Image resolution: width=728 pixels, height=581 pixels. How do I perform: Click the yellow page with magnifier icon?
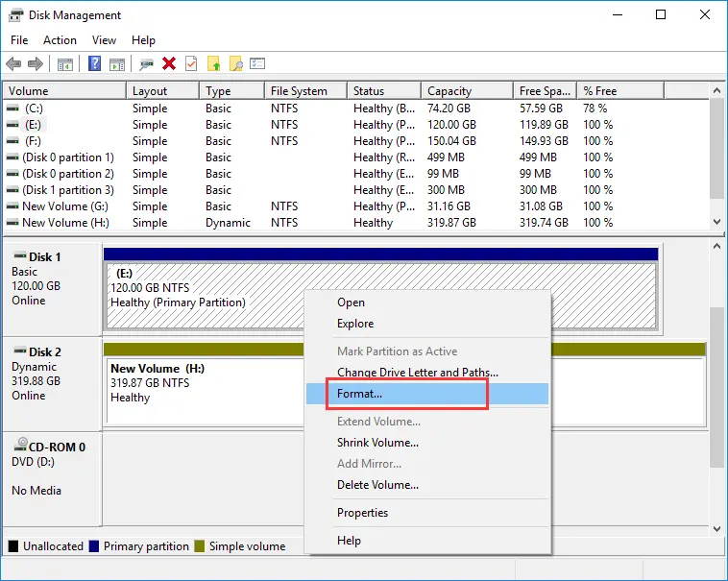(235, 64)
